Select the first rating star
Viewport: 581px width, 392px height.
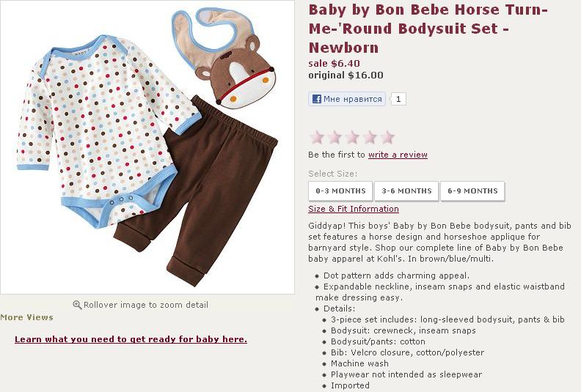pos(317,137)
